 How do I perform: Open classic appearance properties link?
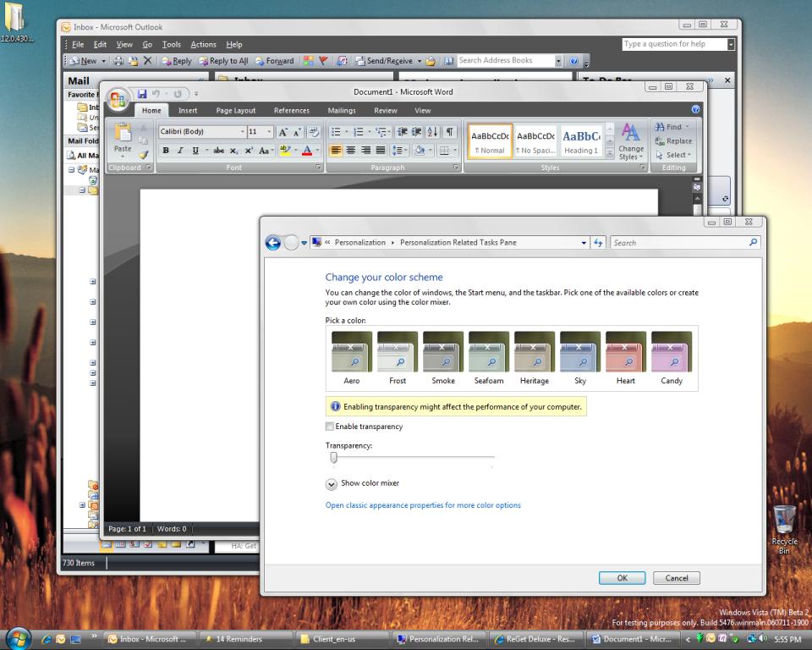coord(423,505)
